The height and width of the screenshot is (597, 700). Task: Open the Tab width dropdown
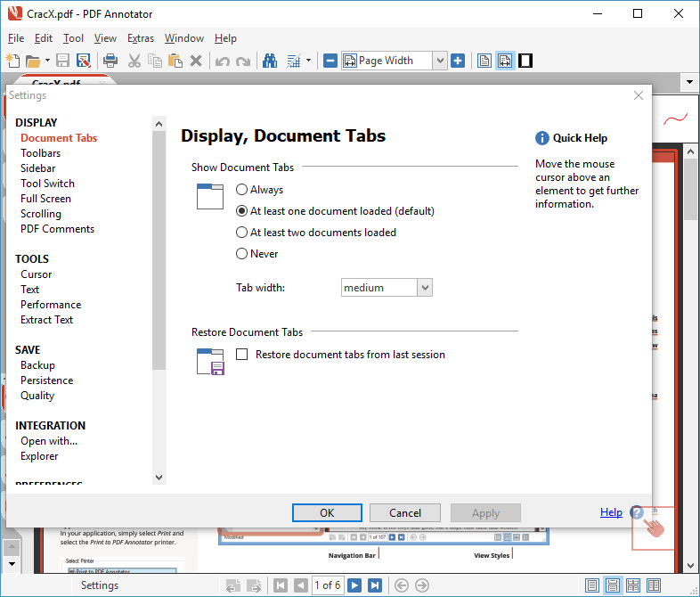point(425,288)
